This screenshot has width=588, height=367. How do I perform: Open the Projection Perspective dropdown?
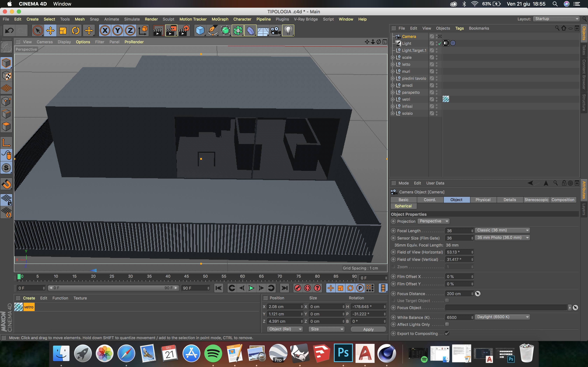[433, 221]
